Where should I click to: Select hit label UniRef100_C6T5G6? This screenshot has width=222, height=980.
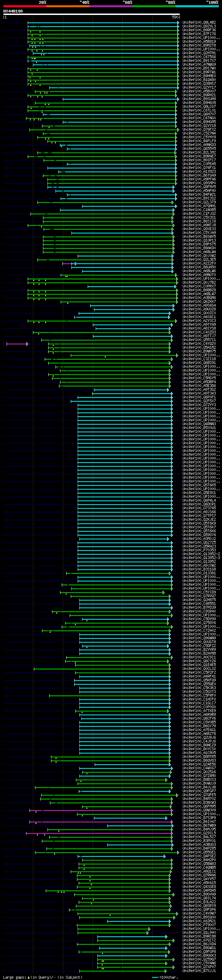coord(199,57)
